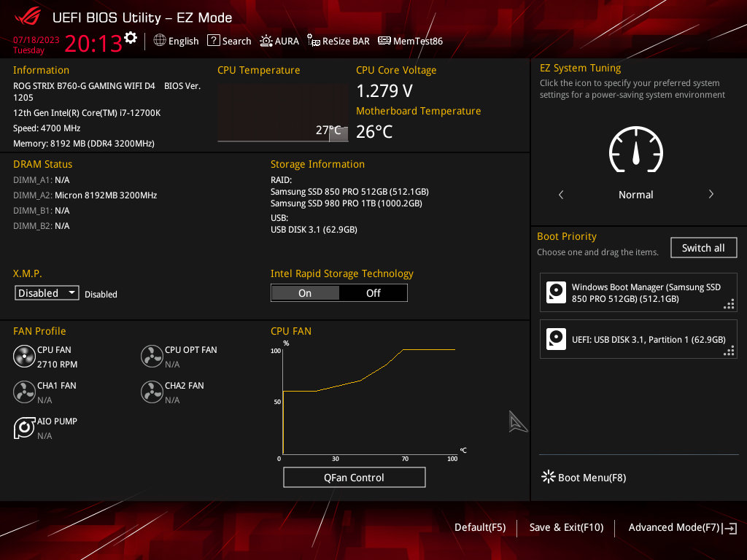The image size is (747, 560).
Task: Click drag handle on USB DISK boot entry
Action: [729, 351]
